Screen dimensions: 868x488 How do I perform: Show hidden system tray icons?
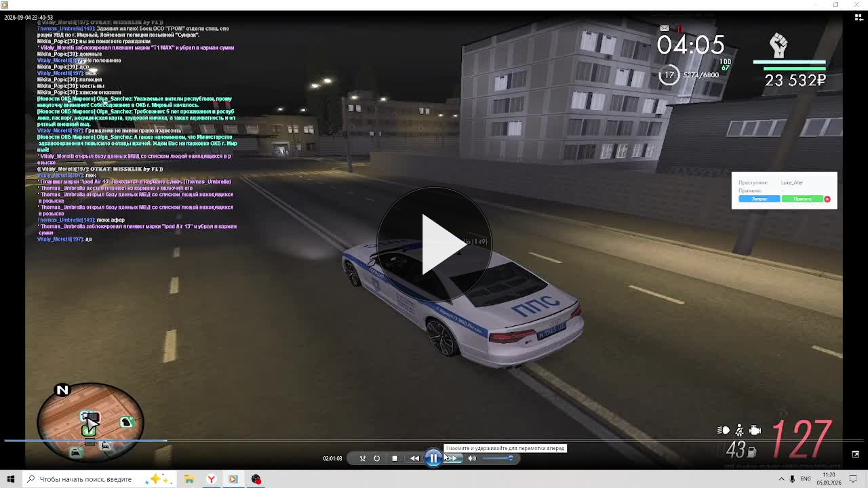pos(781,479)
